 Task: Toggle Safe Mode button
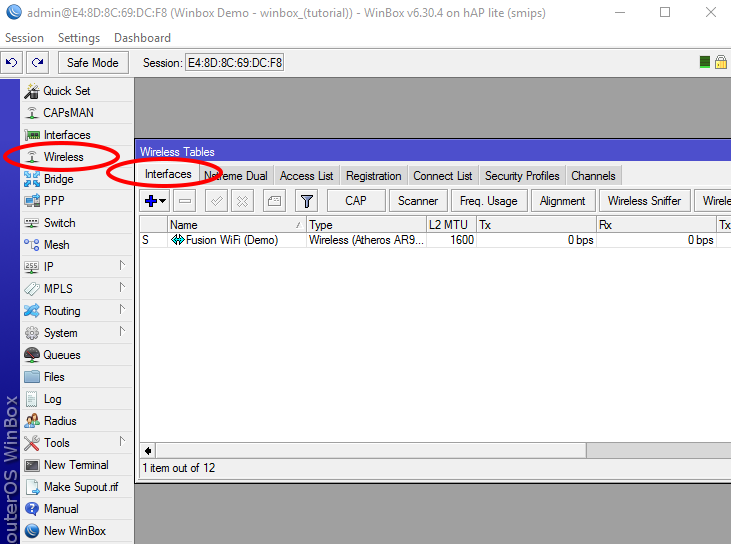coord(93,62)
